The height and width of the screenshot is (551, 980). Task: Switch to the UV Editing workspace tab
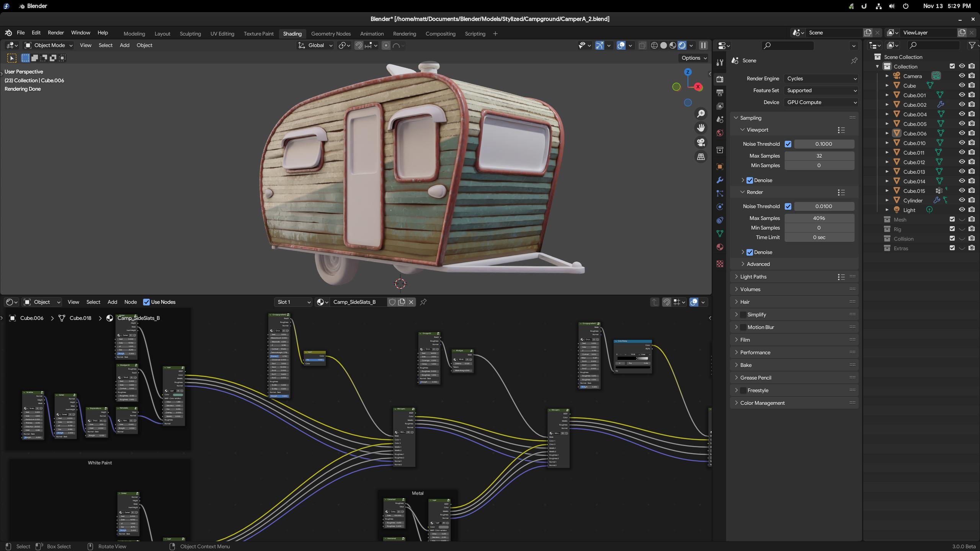222,34
